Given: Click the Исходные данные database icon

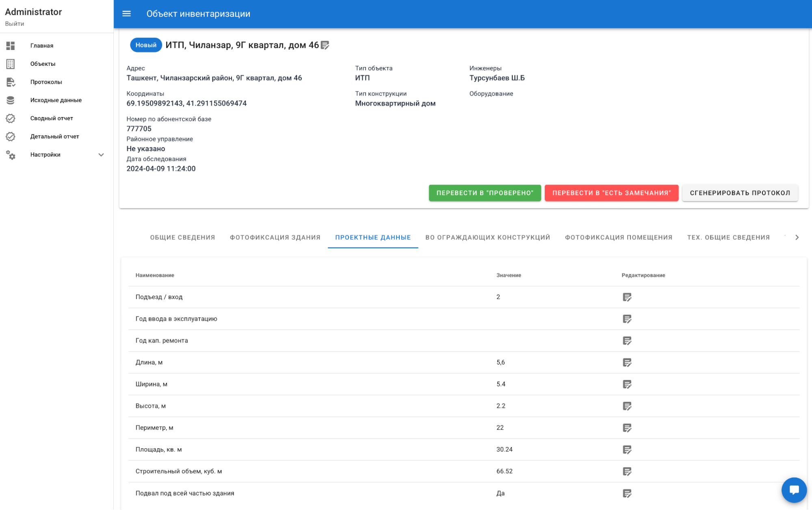Looking at the screenshot, I should [x=11, y=100].
